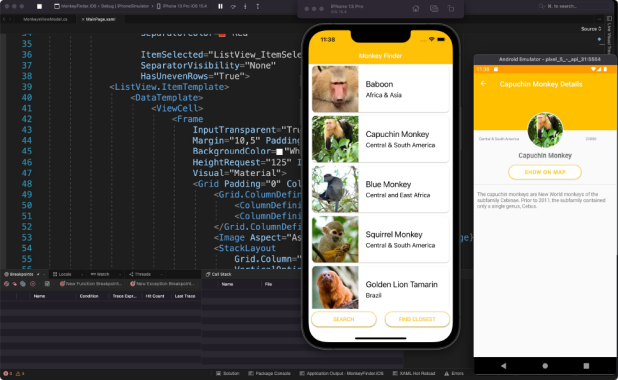618x380 pixels.
Task: Click the red SeparatorColor swatch in code
Action: pyautogui.click(x=222, y=35)
